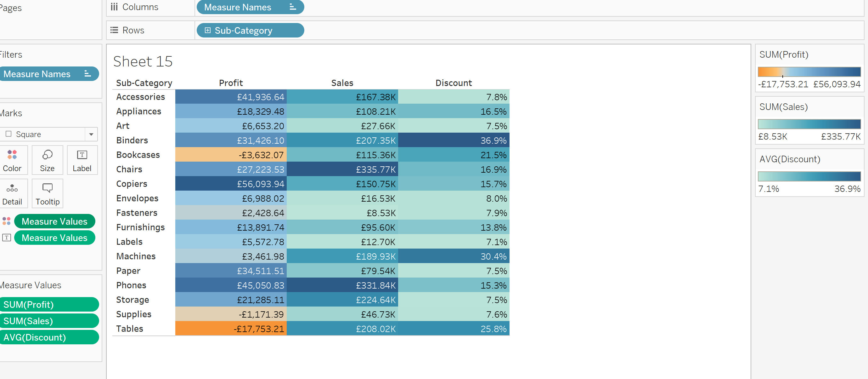
Task: Click the SUM(Sales) color legend gradient
Action: coord(809,124)
